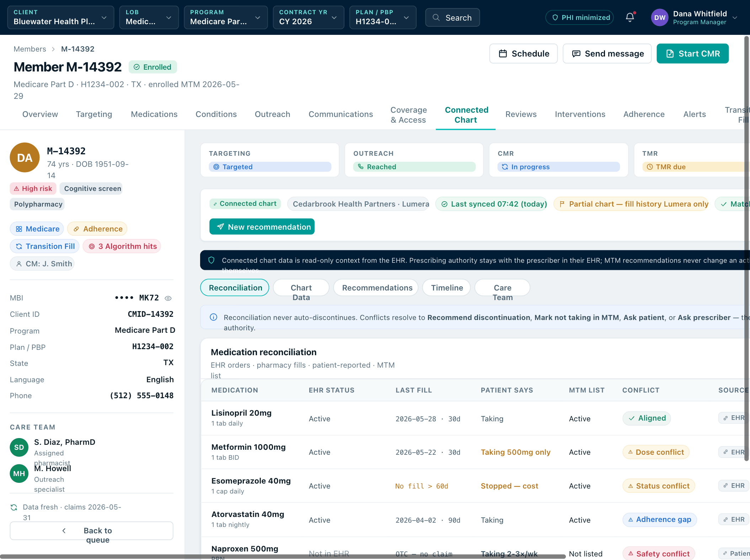Open the Plan / PBP dropdown
The height and width of the screenshot is (560, 750).
[383, 17]
